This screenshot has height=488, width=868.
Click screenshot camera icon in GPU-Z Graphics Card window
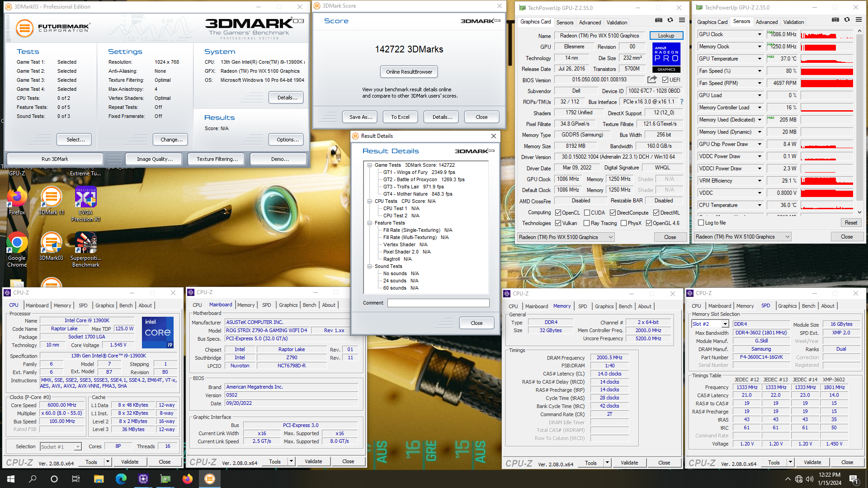point(659,20)
